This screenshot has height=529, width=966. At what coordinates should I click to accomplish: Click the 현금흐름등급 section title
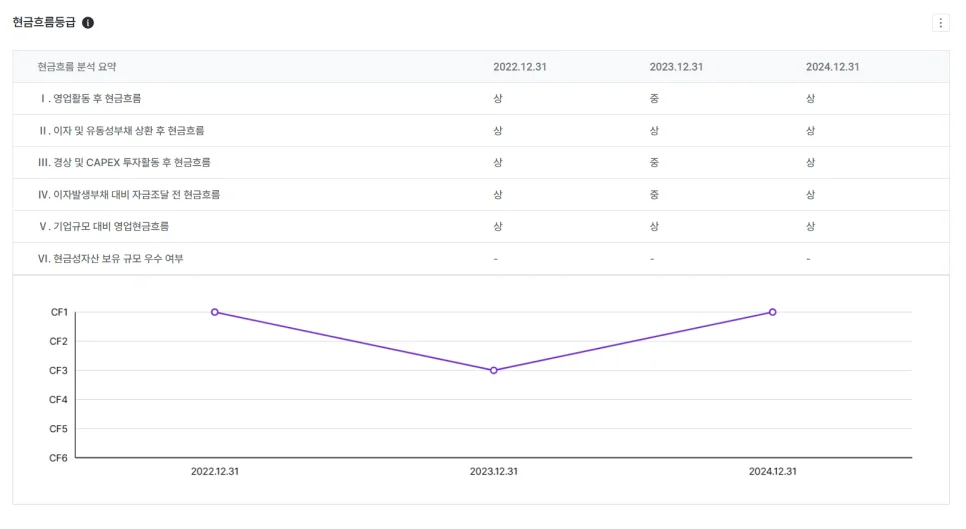click(44, 23)
